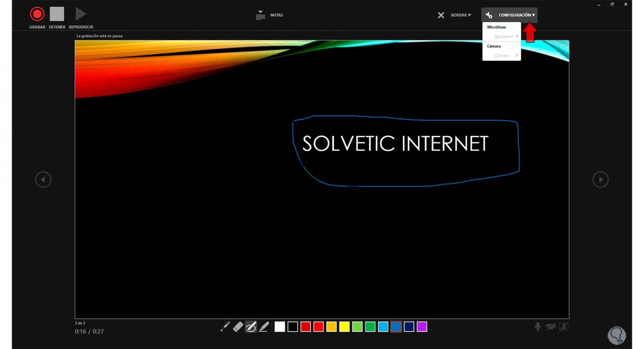The width and height of the screenshot is (644, 349).
Task: Select the eraser tool
Action: [x=238, y=327]
